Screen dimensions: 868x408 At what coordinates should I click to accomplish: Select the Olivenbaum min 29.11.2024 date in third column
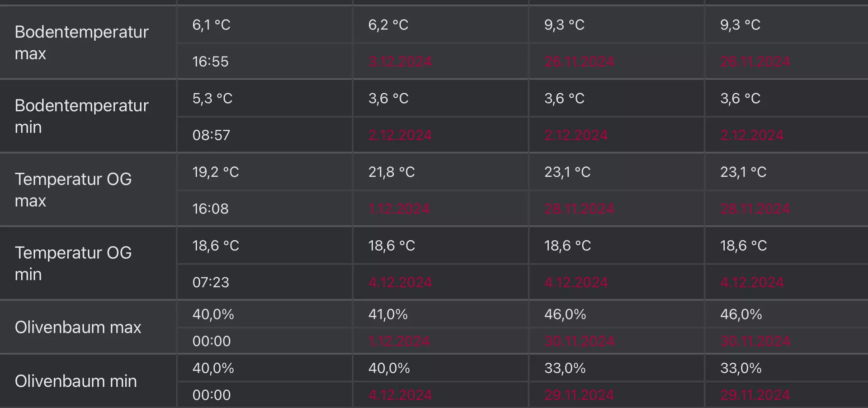coord(579,395)
